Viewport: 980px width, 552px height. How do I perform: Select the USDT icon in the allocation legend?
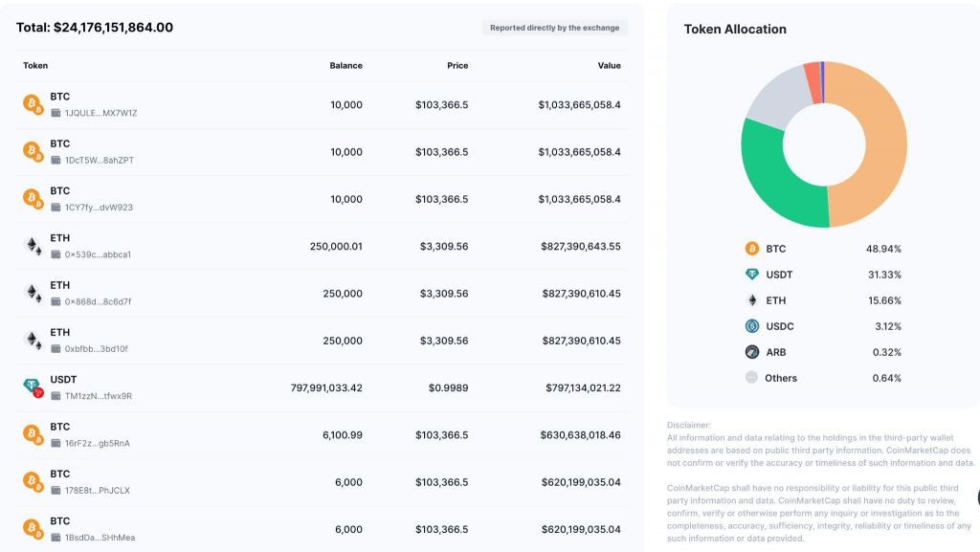tap(752, 275)
